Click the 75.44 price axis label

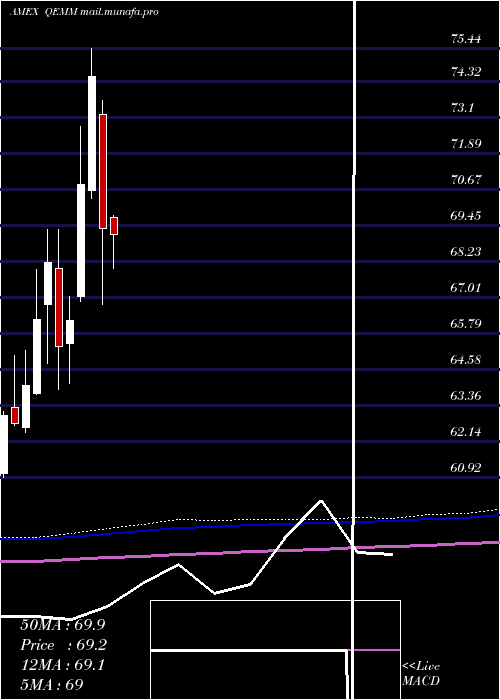tap(466, 39)
